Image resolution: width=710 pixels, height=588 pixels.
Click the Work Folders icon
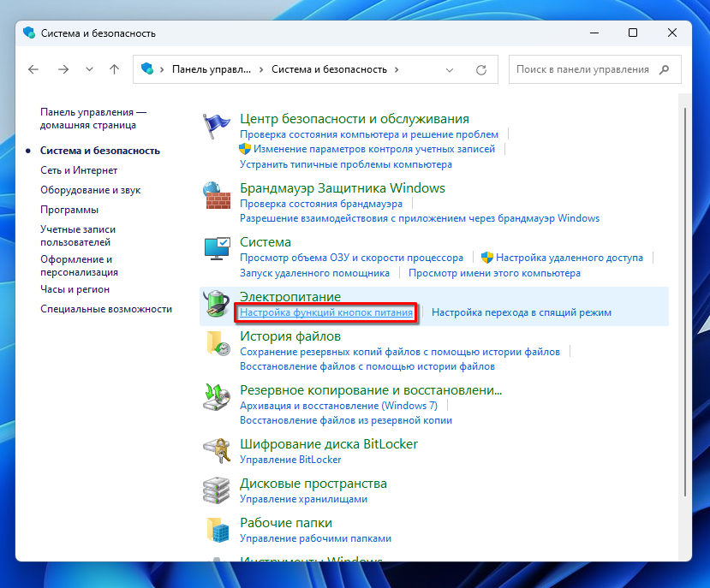217,530
